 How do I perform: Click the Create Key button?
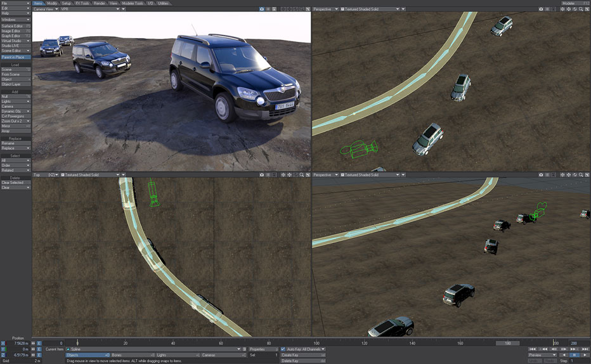pos(303,355)
